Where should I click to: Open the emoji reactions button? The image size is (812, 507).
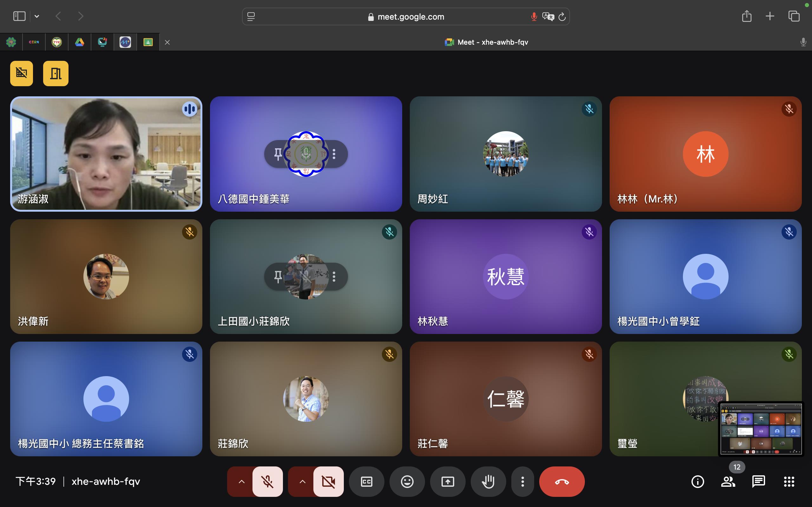point(407,482)
